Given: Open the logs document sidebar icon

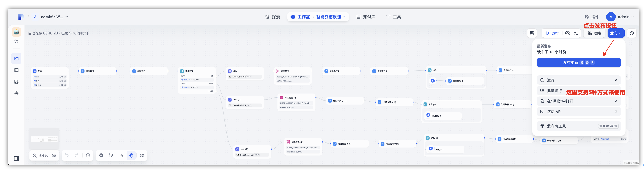Looking at the screenshot, I should click(16, 82).
